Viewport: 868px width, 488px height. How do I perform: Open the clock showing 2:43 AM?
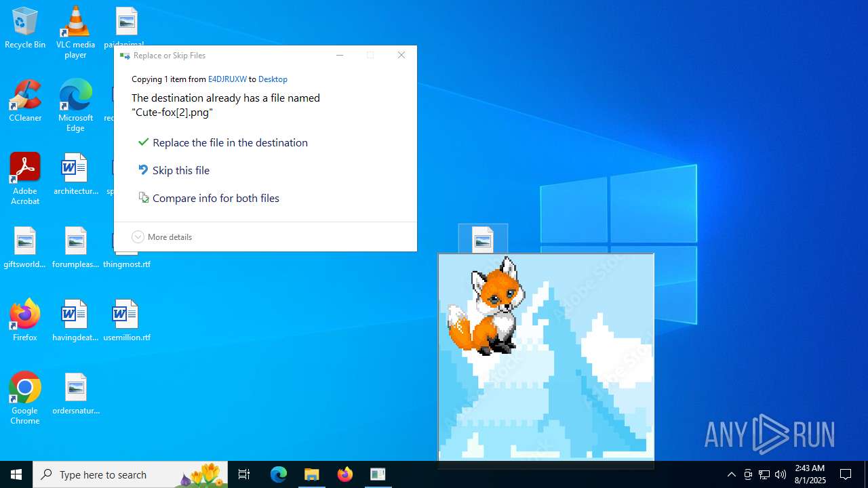(810, 474)
